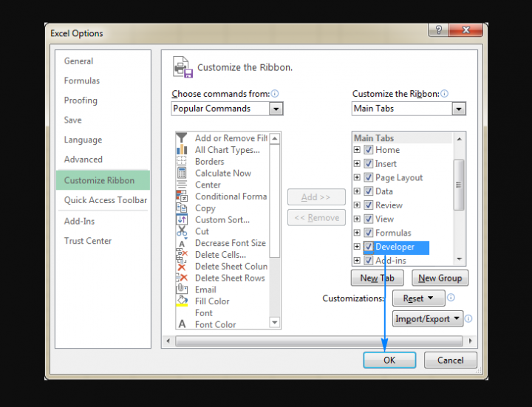Image resolution: width=532 pixels, height=407 pixels.
Task: Click the Add >> button
Action: pos(316,197)
